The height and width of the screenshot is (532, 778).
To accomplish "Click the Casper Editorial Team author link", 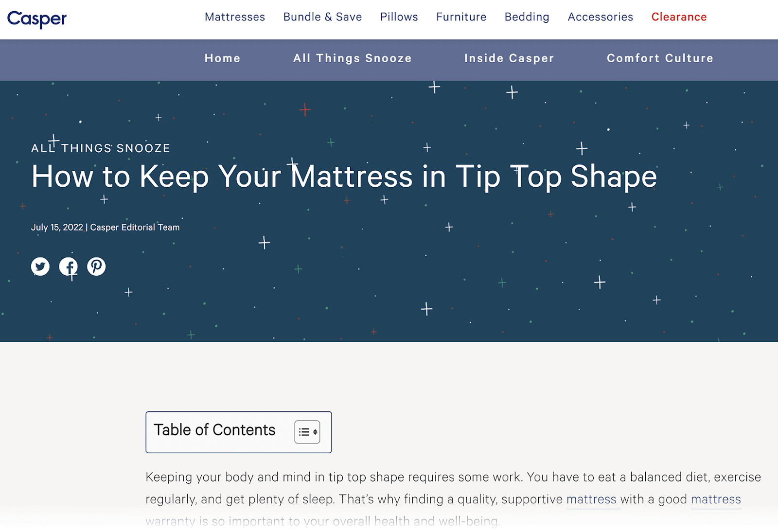I will (x=135, y=227).
